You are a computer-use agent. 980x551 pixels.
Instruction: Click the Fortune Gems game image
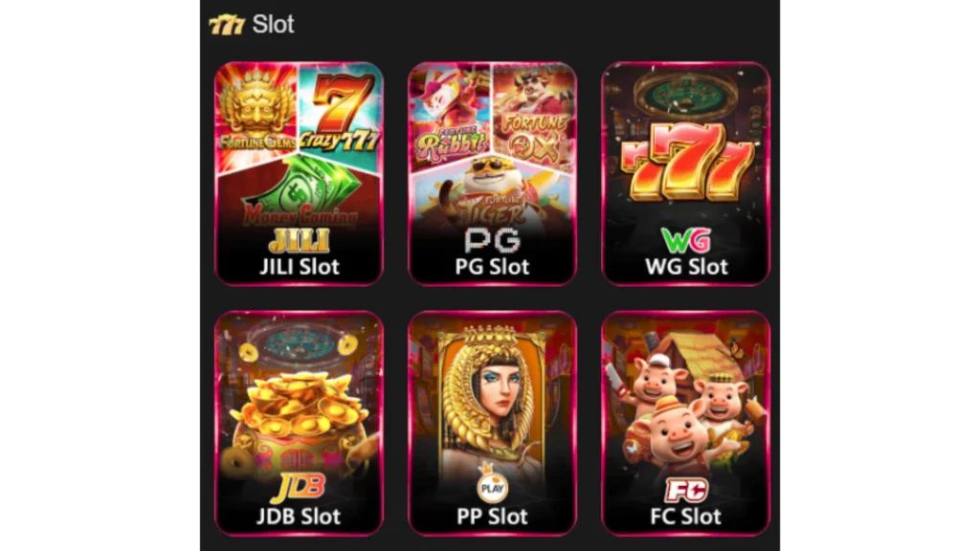(x=256, y=113)
